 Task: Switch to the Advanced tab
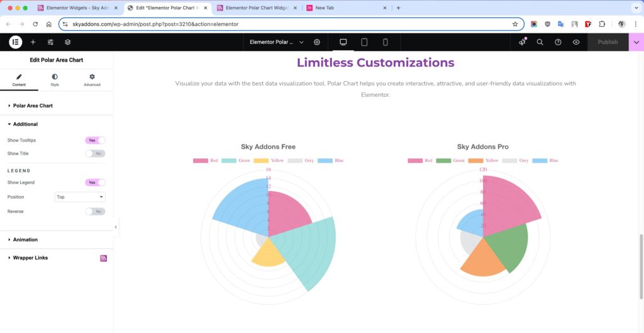tap(92, 80)
